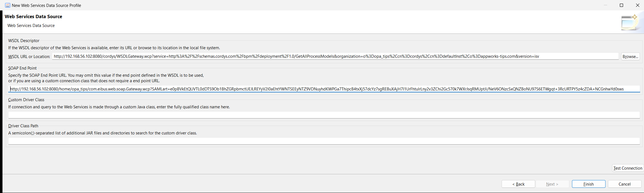Click the Test Connection button
Viewport: 644px width, 193px height.
click(x=628, y=168)
